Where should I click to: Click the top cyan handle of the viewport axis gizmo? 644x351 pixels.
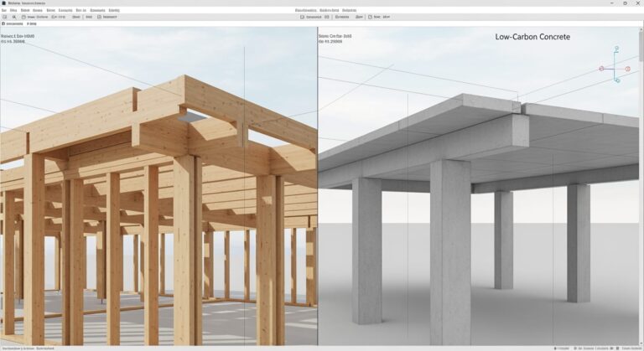[617, 49]
